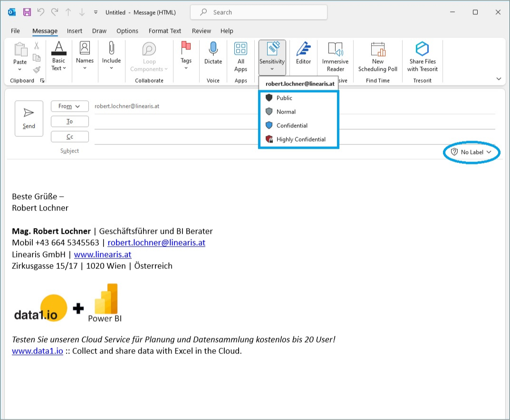The height and width of the screenshot is (420, 510).
Task: Open the www.data1.io hyperlink
Action: tap(38, 351)
